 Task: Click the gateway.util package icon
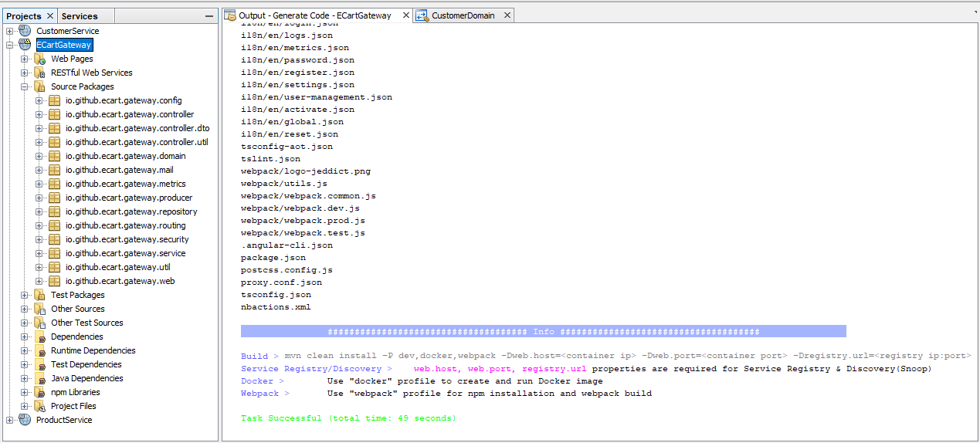[54, 267]
